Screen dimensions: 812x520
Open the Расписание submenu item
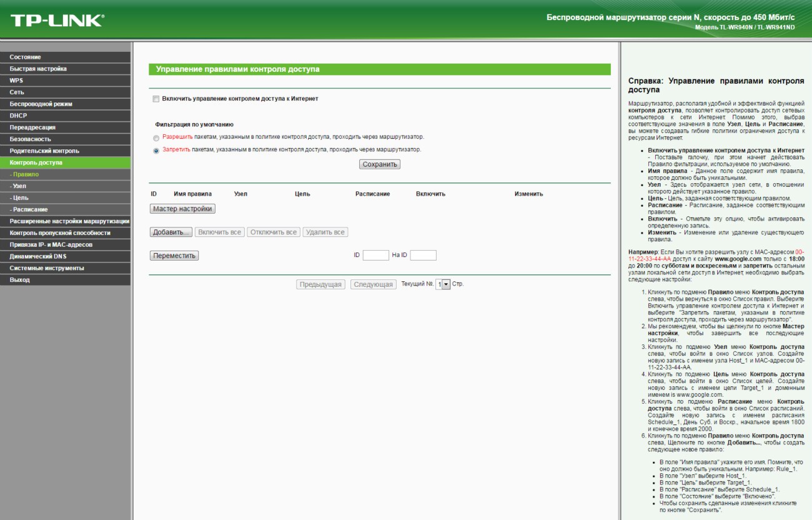point(29,209)
